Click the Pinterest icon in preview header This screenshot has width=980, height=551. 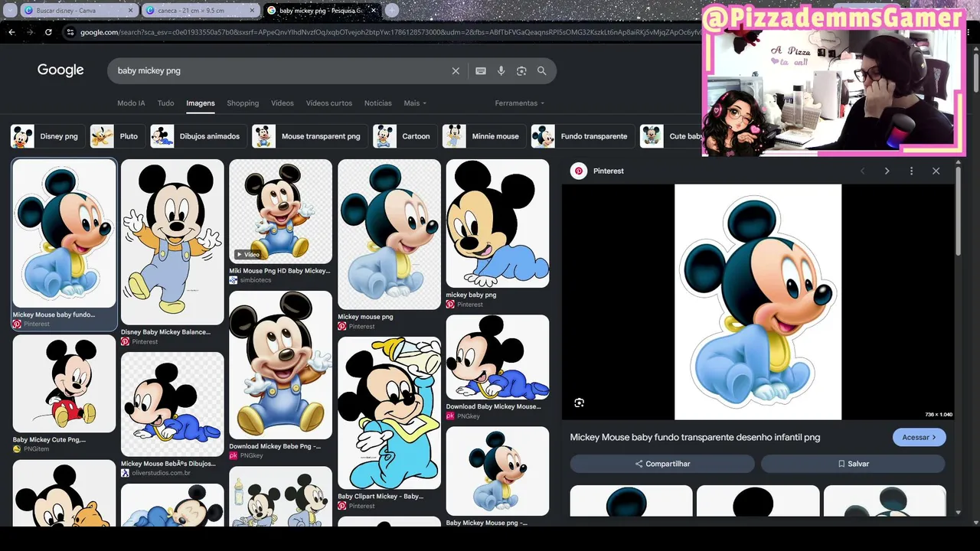click(x=579, y=171)
